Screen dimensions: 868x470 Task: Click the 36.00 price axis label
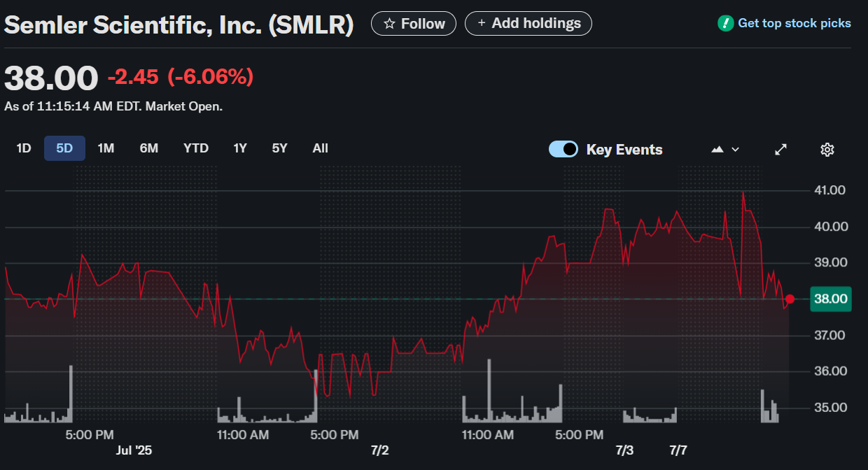pos(829,371)
